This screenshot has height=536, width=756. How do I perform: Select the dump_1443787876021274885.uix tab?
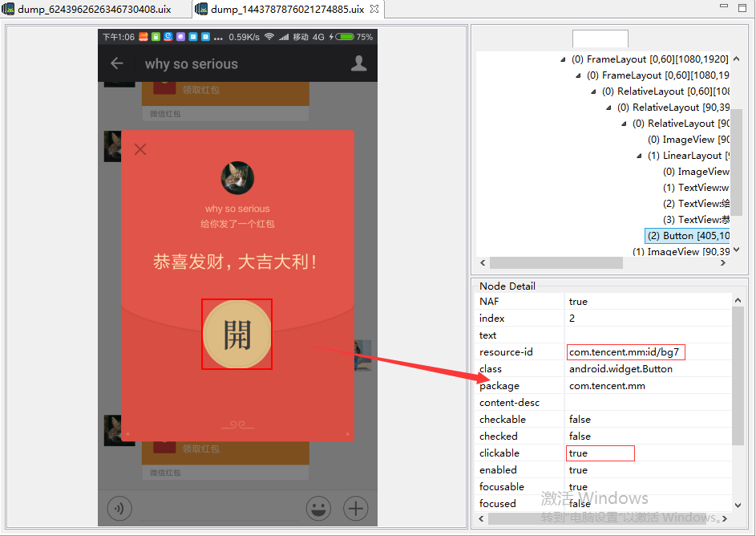(287, 9)
